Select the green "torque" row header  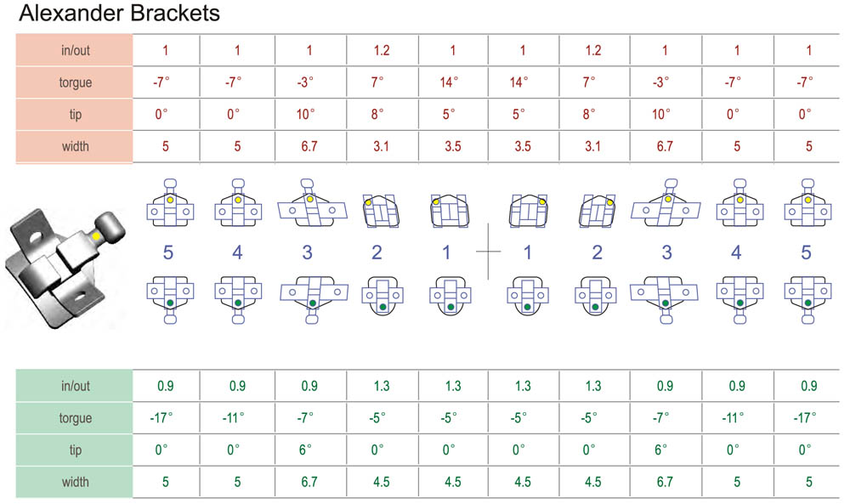point(75,418)
